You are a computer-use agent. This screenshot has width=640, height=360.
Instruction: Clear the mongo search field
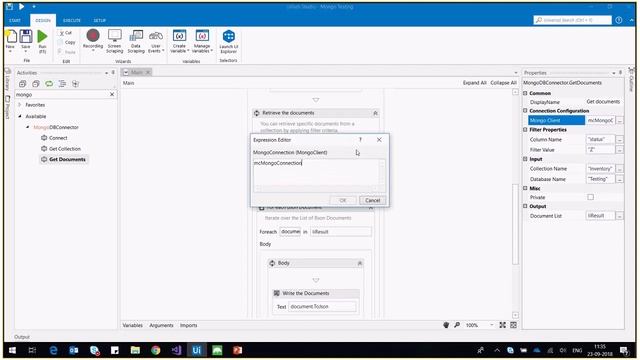pyautogui.click(x=112, y=94)
